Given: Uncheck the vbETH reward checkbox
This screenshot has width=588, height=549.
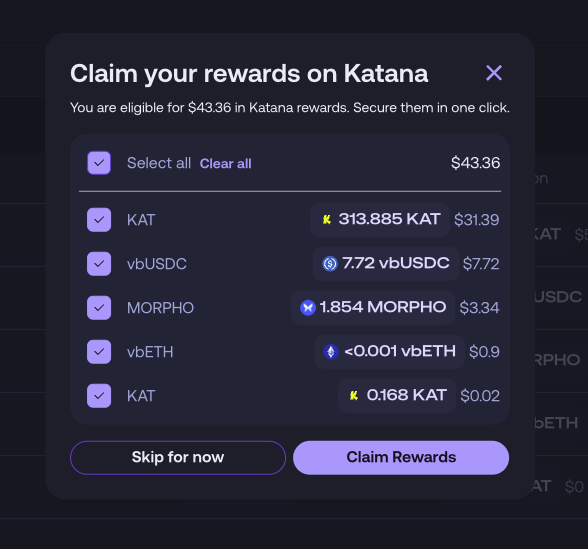Looking at the screenshot, I should point(99,352).
